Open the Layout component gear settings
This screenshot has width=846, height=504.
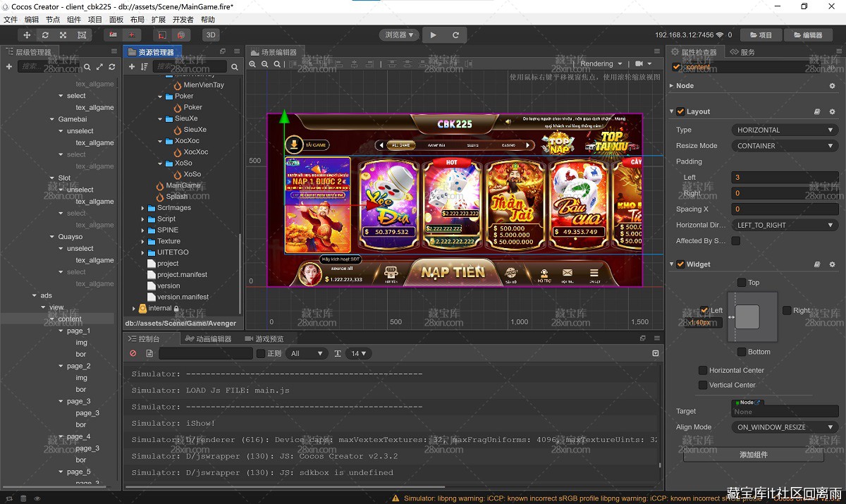coord(832,111)
